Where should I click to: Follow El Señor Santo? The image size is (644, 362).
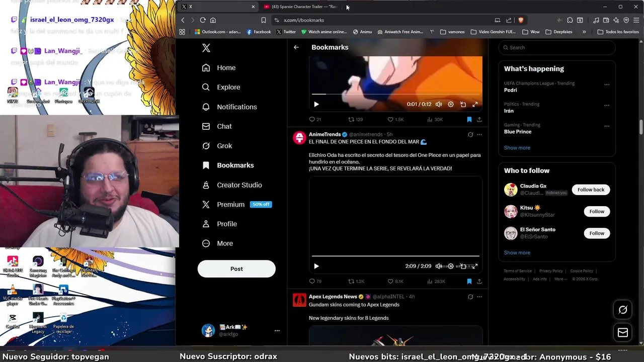pyautogui.click(x=597, y=233)
